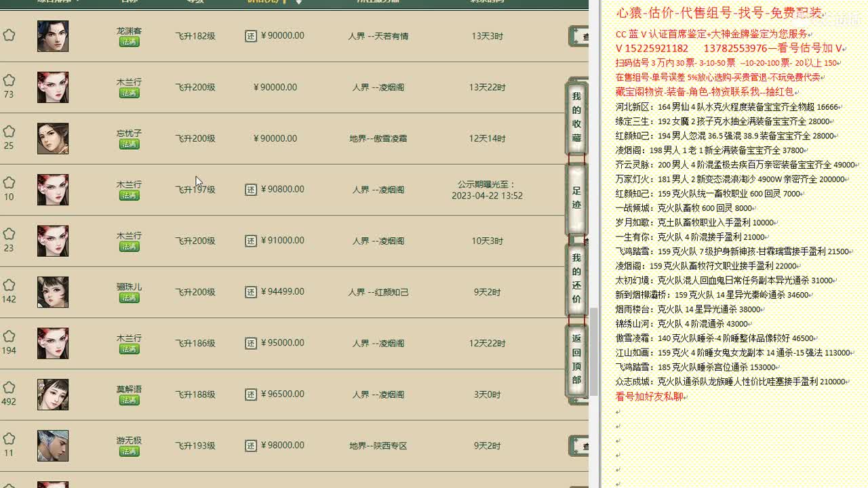The image size is (868, 488).
Task: Click price ¥94499.00 cell
Action: (x=283, y=292)
